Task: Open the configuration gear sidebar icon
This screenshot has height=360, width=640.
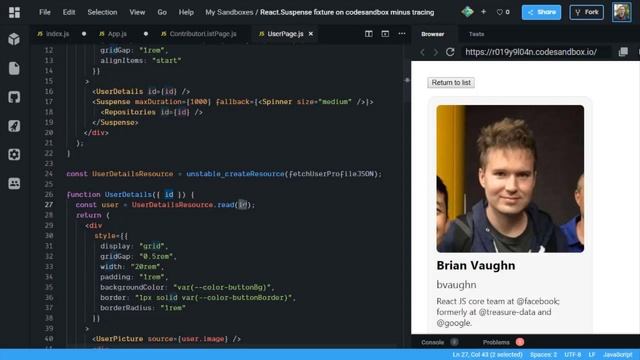Action: (14, 154)
